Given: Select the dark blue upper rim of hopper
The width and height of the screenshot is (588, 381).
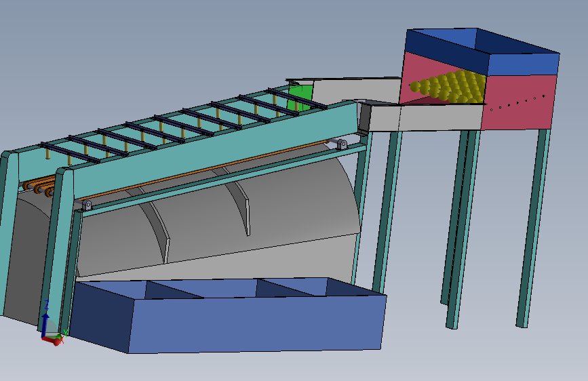Looking at the screenshot, I should [x=482, y=51].
